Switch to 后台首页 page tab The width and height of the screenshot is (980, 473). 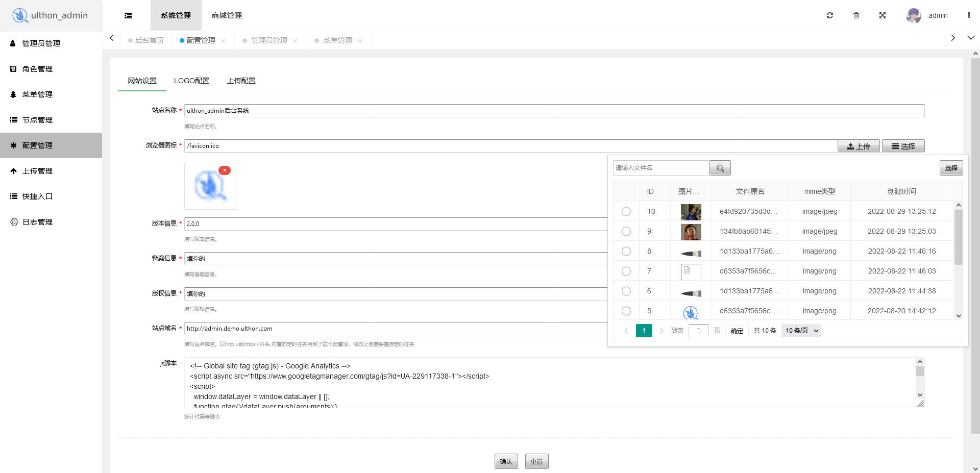coord(146,40)
